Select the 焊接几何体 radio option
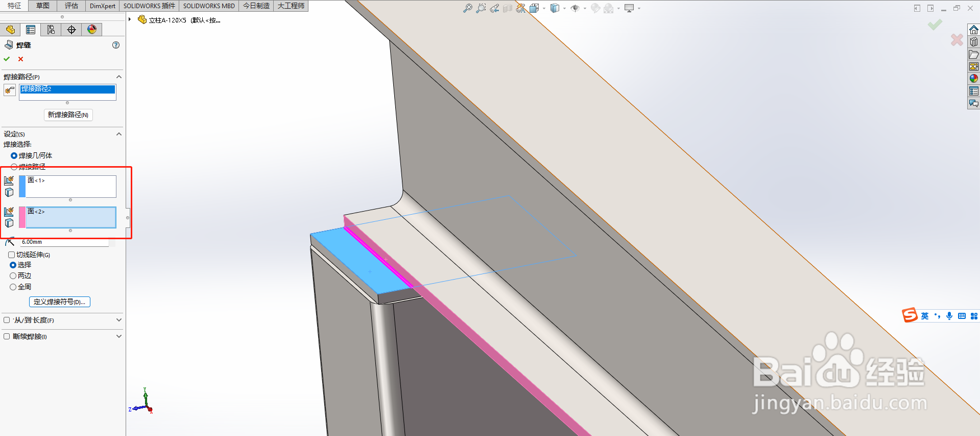This screenshot has height=436, width=980. [x=14, y=155]
